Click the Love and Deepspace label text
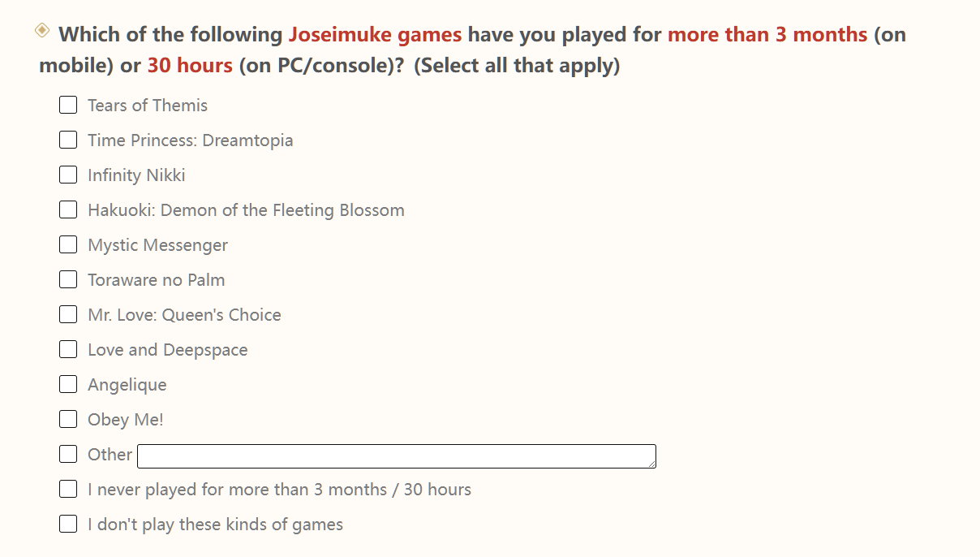Viewport: 980px width, 557px height. 167,350
